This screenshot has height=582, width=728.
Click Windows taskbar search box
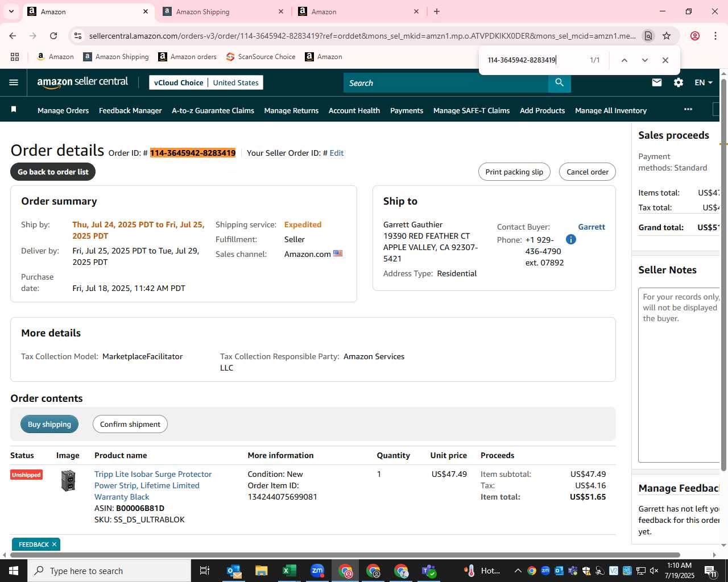pos(109,571)
